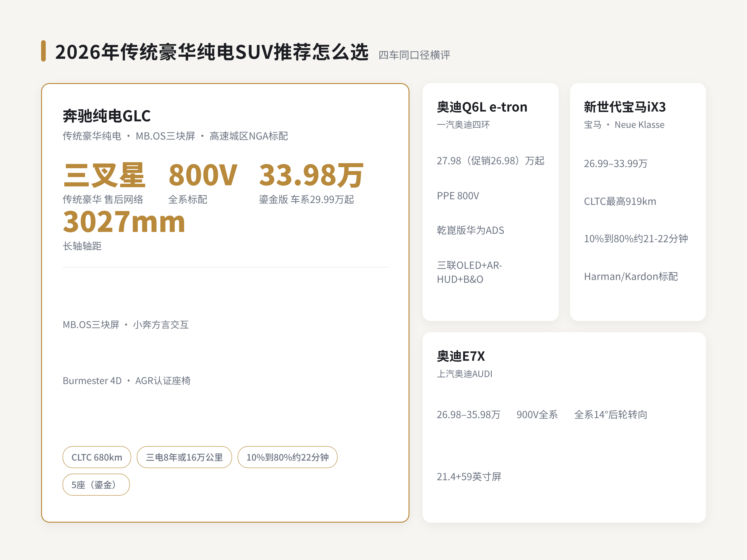Screen dimensions: 747x560
Task: Click the 10%到80%约22分钟 pill
Action: 287,457
